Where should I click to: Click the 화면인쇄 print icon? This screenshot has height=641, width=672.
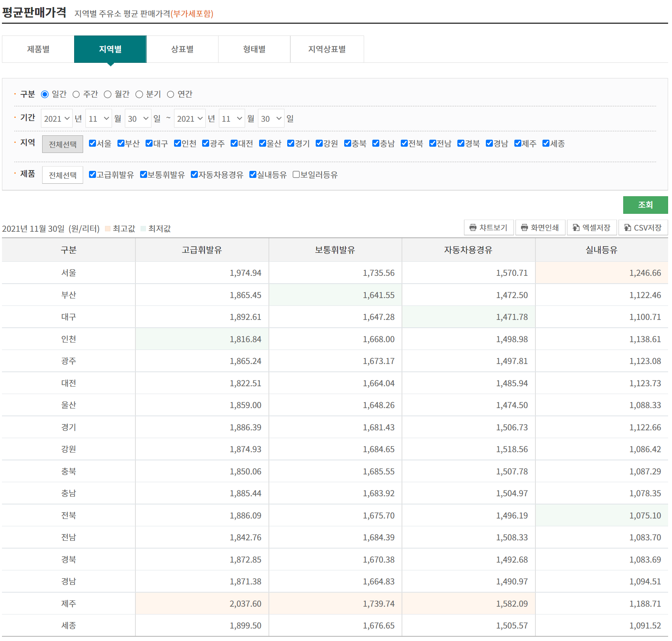click(524, 227)
